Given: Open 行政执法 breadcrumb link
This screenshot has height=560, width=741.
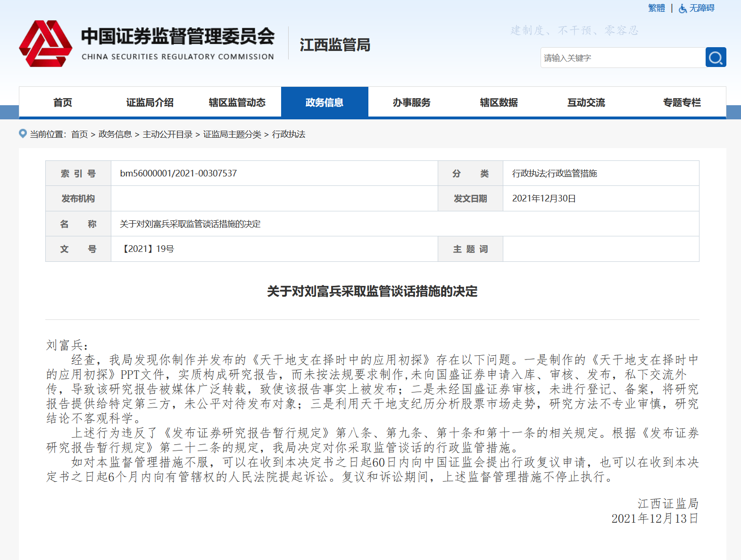Looking at the screenshot, I should (289, 134).
